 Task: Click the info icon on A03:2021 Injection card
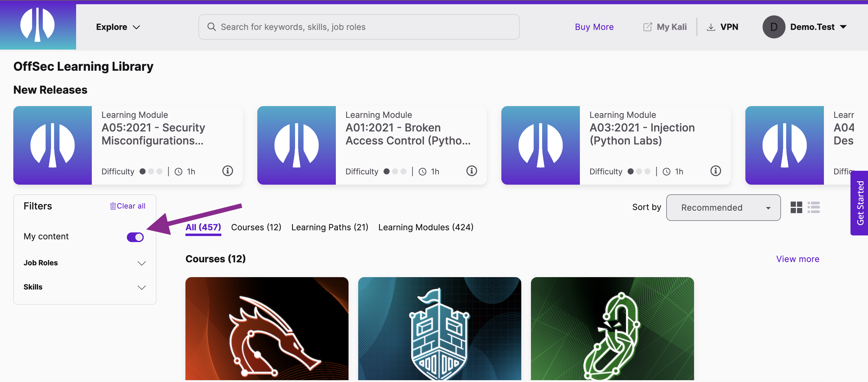[x=716, y=171]
